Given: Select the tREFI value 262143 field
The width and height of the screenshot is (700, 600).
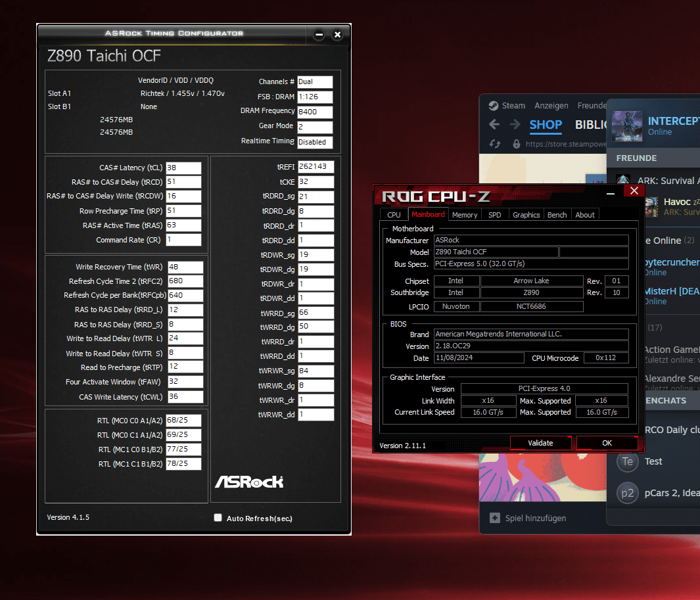Looking at the screenshot, I should tap(315, 166).
